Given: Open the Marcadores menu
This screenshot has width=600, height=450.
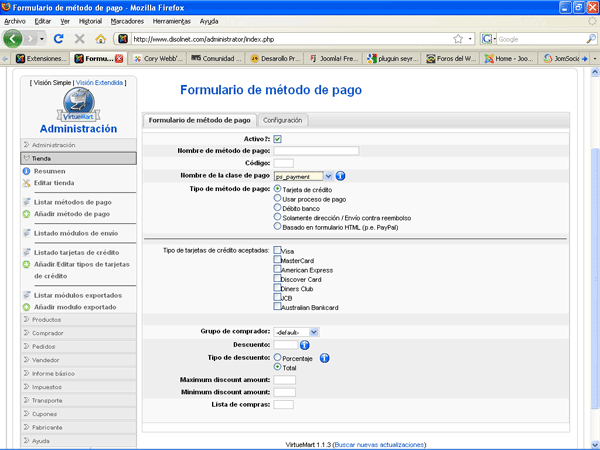Looking at the screenshot, I should 127,21.
